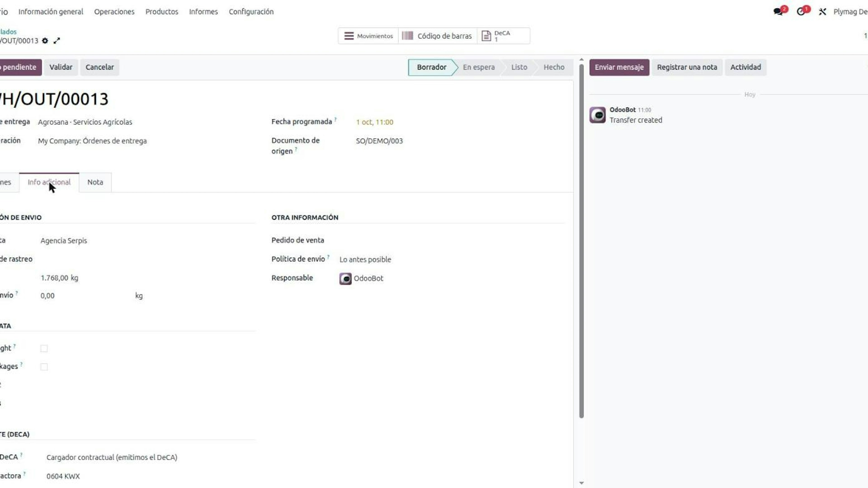
Task: Click the gear actions icon beside OUT/00013
Action: click(45, 41)
